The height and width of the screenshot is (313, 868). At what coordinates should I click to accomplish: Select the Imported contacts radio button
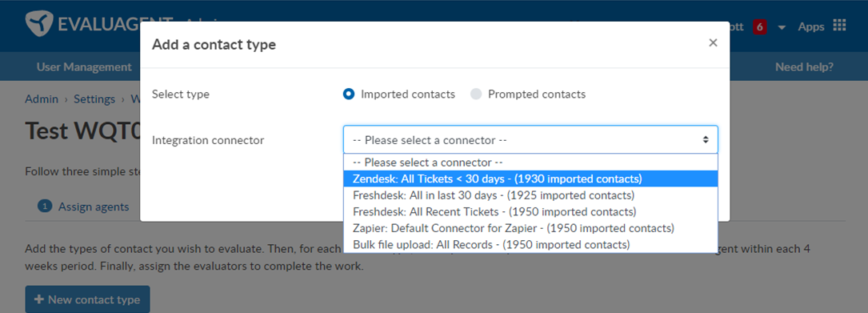349,94
